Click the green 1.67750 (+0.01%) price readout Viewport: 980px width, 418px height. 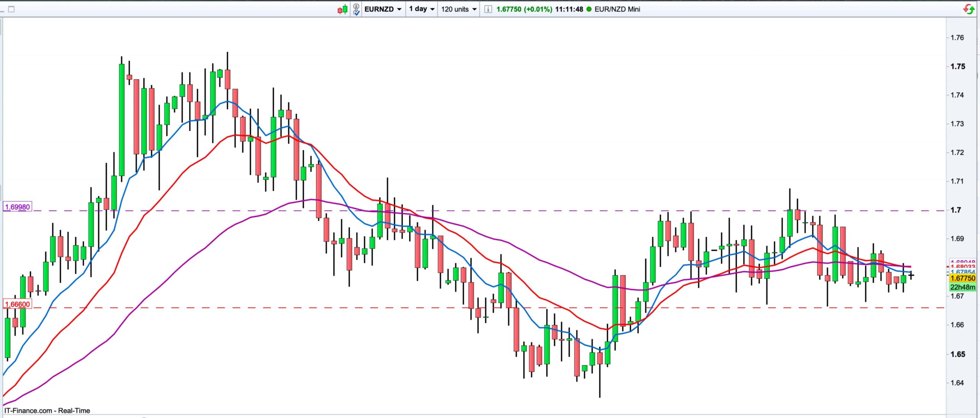[524, 9]
